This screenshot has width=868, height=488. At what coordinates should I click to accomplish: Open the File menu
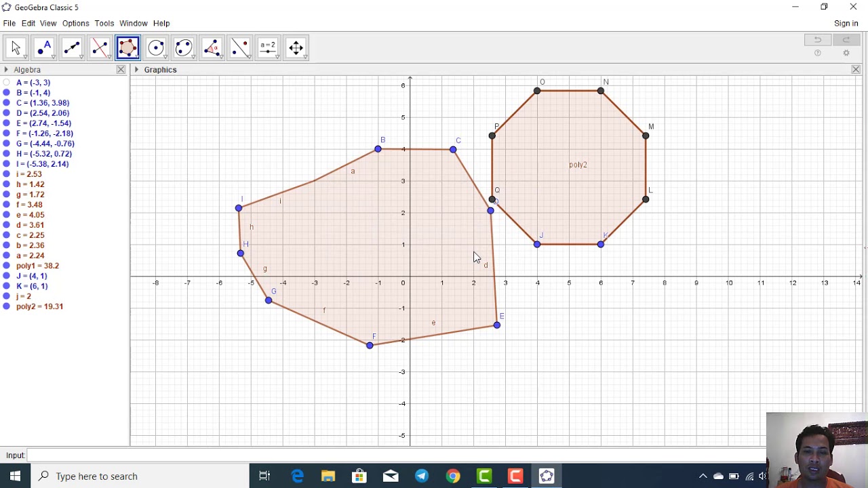tap(9, 23)
